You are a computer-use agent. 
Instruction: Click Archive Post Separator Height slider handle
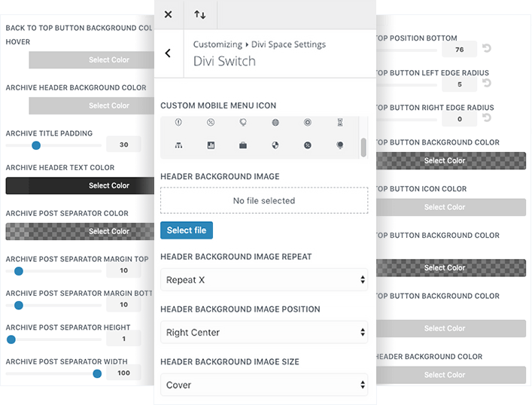pyautogui.click(x=11, y=340)
